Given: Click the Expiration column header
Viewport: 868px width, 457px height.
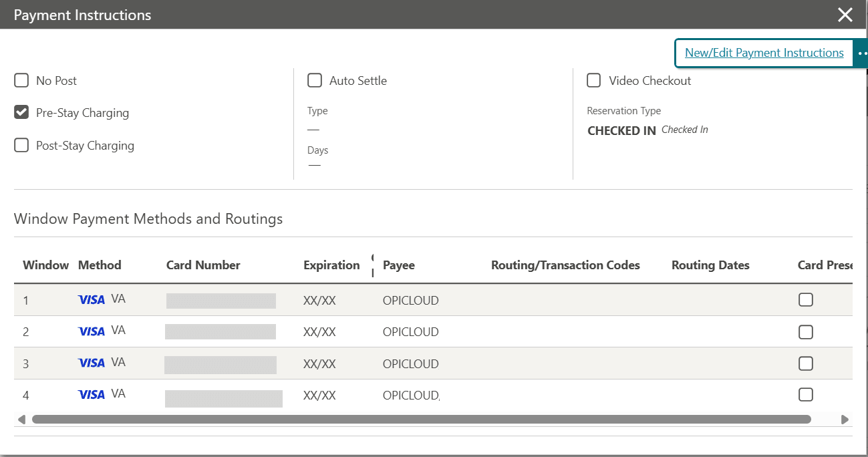Looking at the screenshot, I should pos(331,265).
